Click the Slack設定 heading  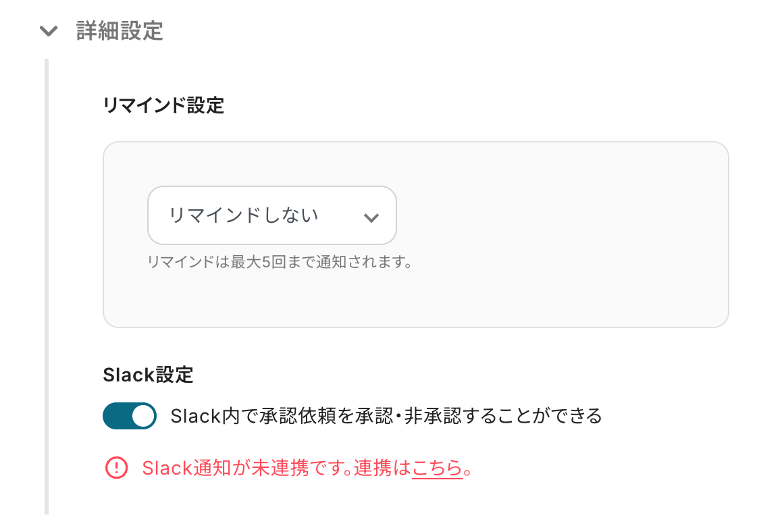pyautogui.click(x=148, y=375)
